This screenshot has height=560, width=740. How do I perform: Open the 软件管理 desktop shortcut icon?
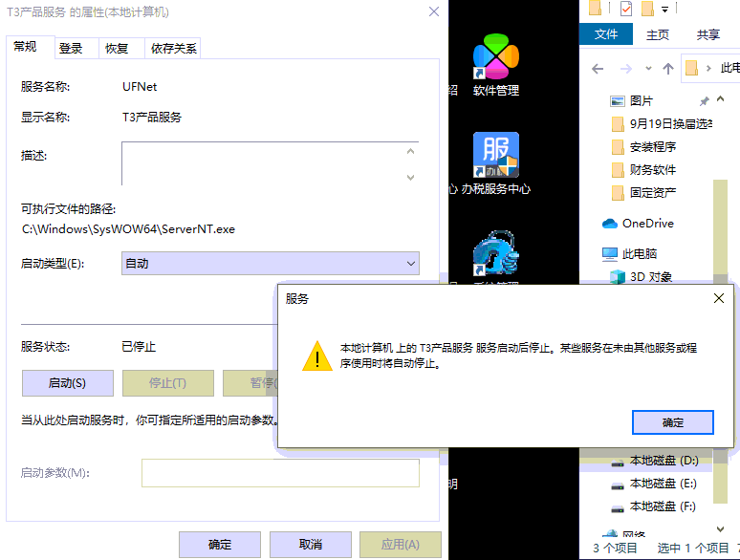(495, 56)
